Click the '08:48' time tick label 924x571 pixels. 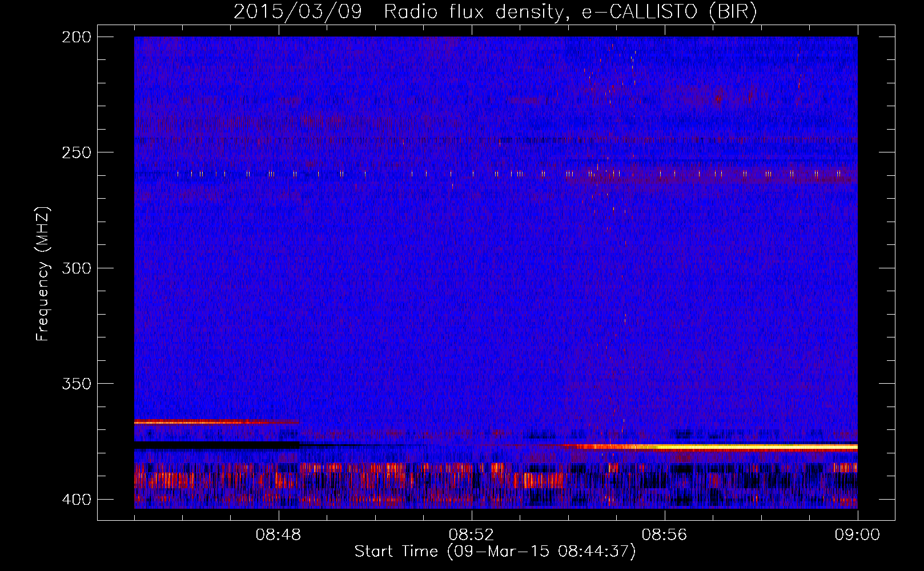(x=278, y=535)
